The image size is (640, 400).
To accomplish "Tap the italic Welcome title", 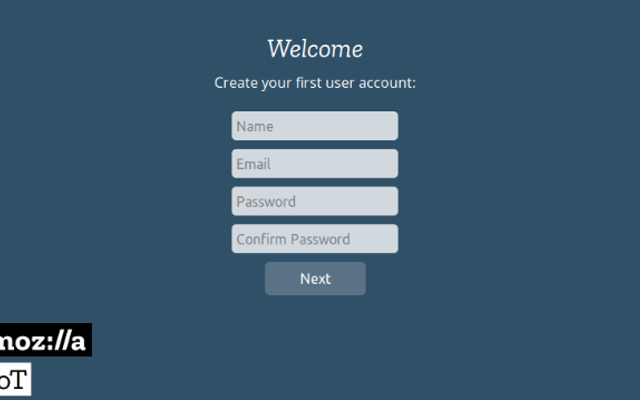I will click(315, 49).
